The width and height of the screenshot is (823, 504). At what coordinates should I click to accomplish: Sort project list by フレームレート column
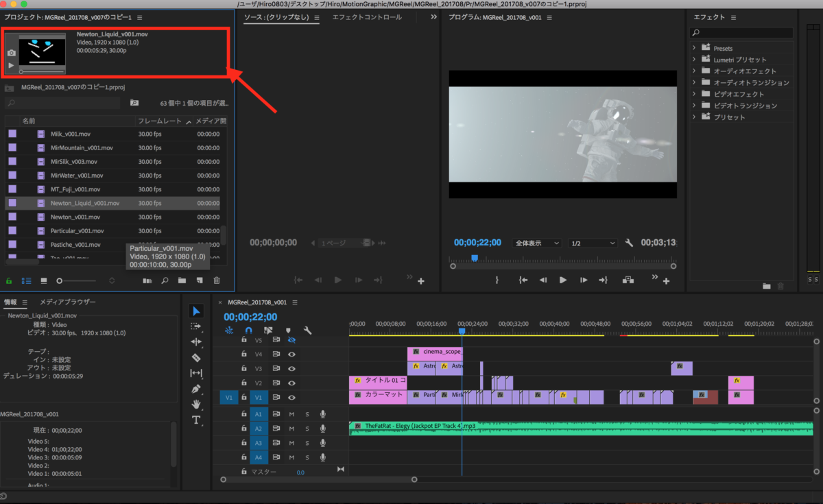(159, 121)
